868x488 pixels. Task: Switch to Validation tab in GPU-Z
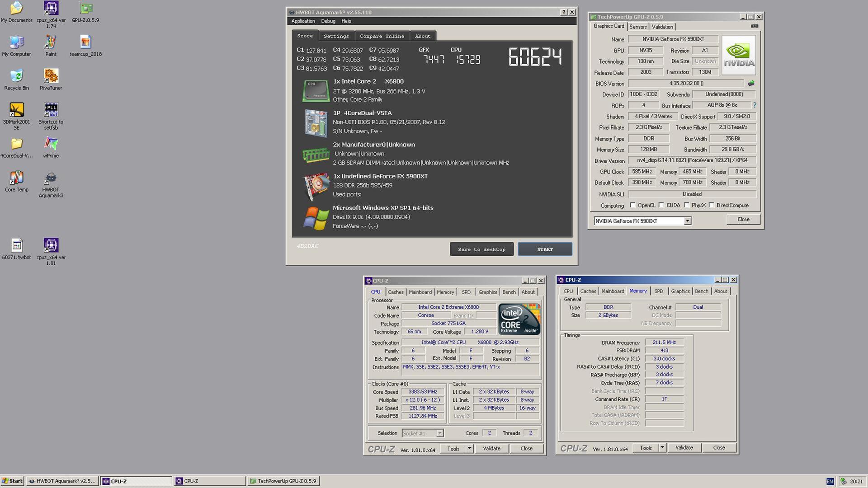(x=662, y=27)
